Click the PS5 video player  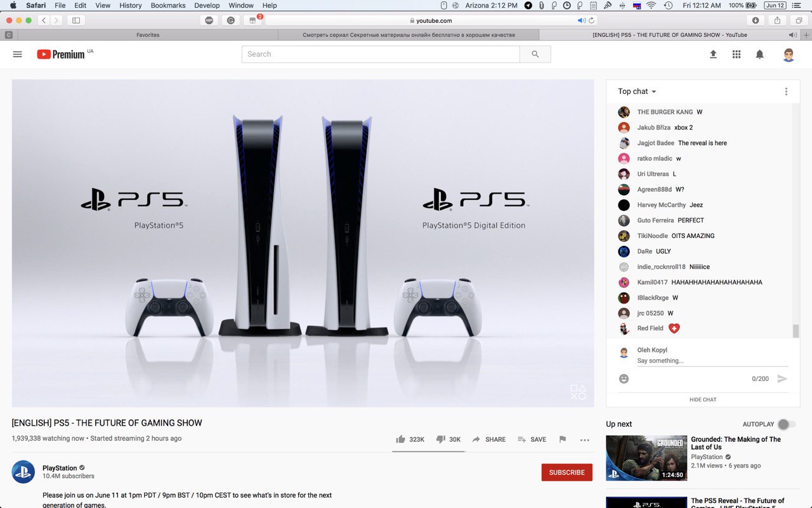[303, 243]
